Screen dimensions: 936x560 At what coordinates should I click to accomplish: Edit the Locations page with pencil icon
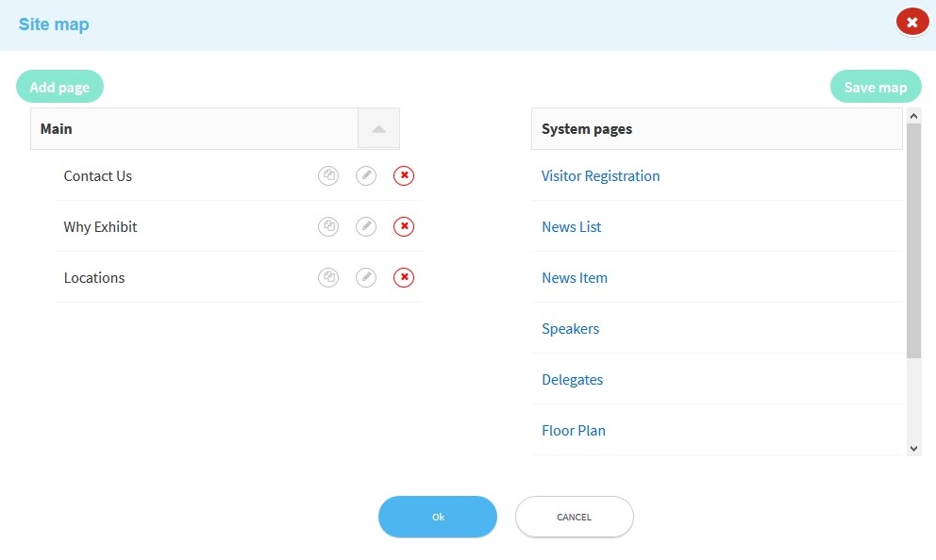pos(366,277)
